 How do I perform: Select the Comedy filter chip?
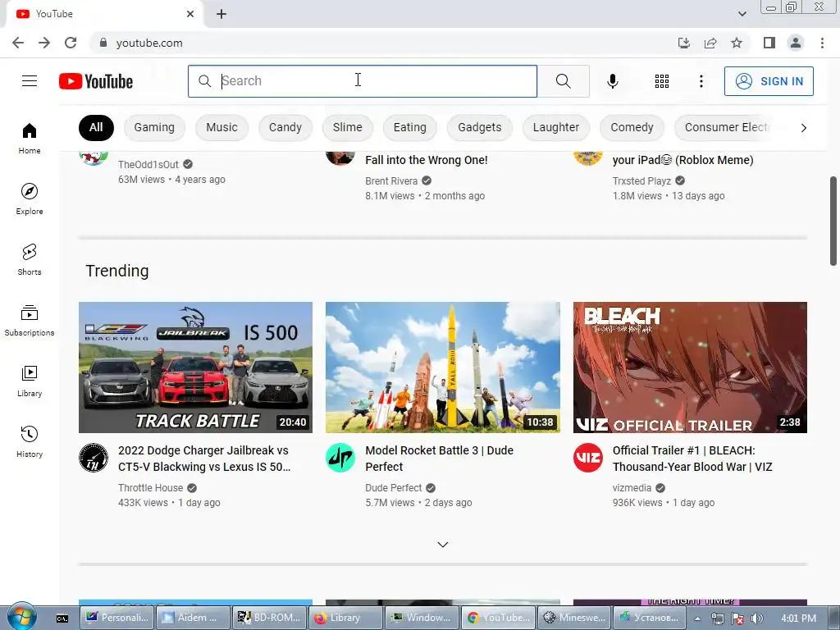click(632, 127)
